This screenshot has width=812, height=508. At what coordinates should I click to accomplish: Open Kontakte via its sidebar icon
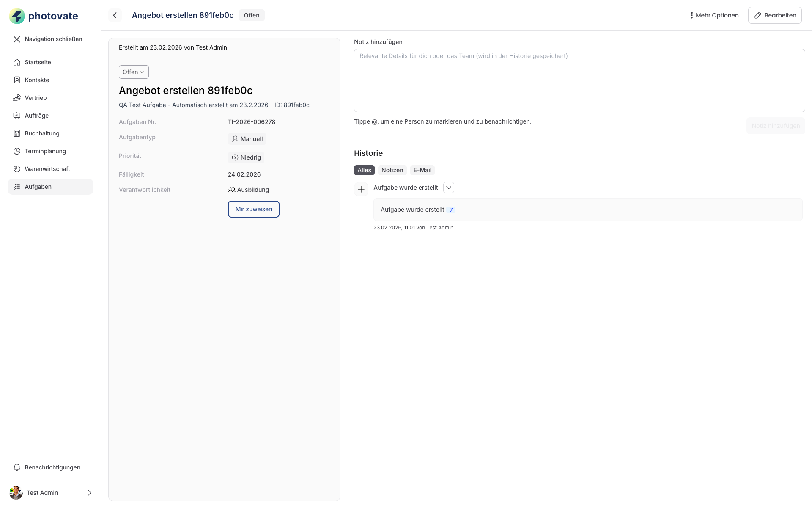[17, 80]
